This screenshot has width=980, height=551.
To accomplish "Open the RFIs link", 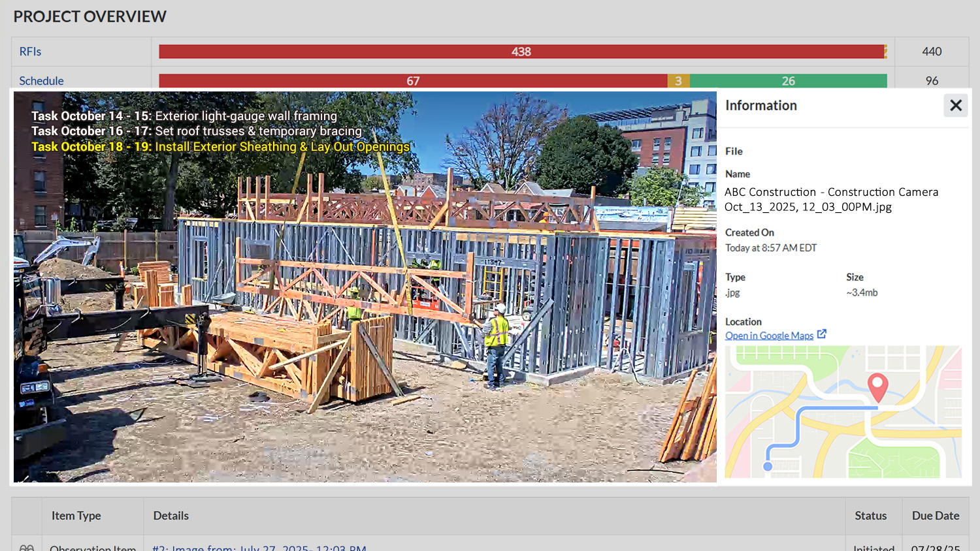I will pyautogui.click(x=30, y=52).
